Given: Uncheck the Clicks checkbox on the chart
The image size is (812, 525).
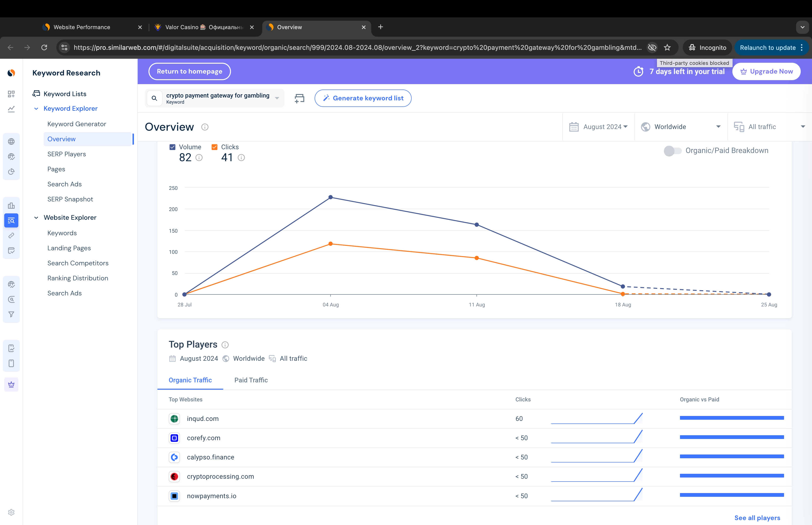Looking at the screenshot, I should (x=215, y=147).
